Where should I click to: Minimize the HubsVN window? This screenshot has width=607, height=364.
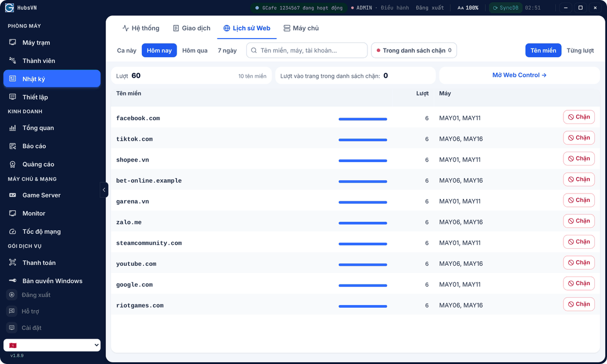(566, 8)
